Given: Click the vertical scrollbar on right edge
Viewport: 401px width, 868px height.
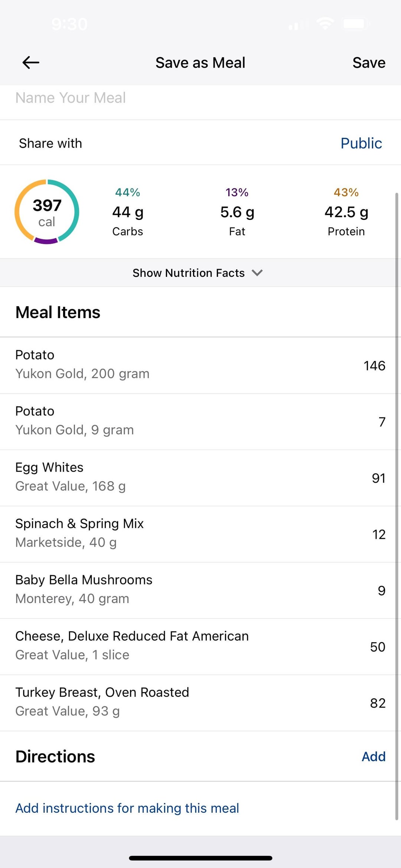Looking at the screenshot, I should [397, 505].
